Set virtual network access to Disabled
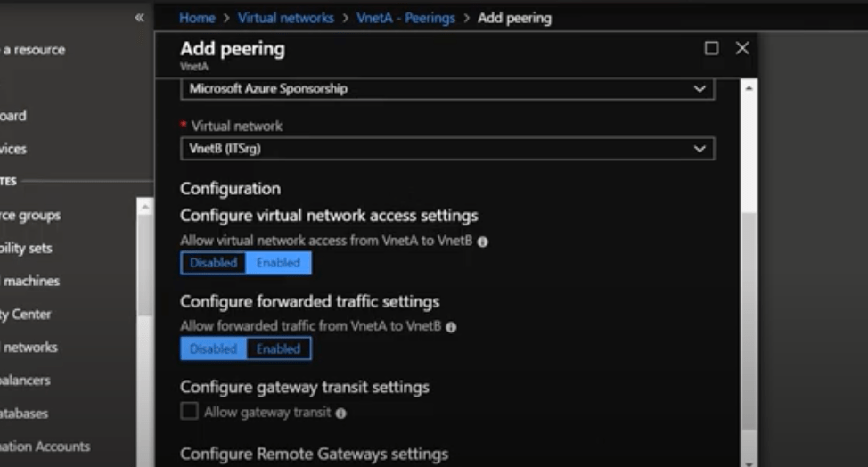Image resolution: width=868 pixels, height=467 pixels. [x=214, y=263]
